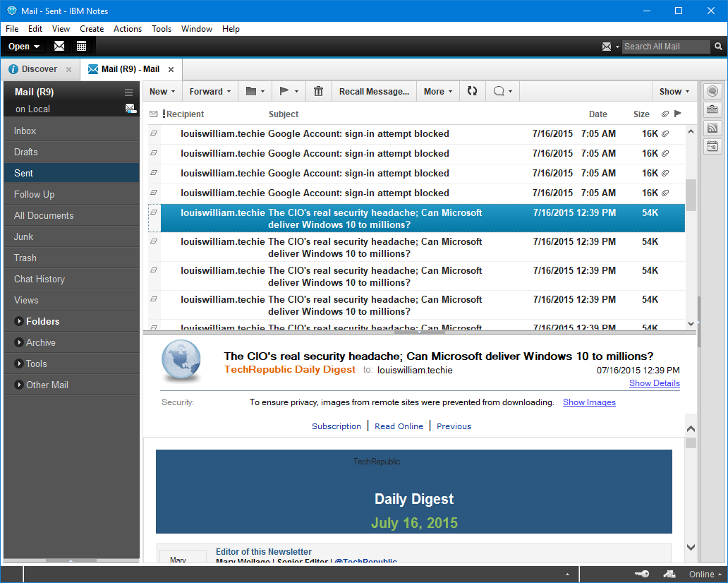Open the Window menu
728x583 pixels.
197,29
